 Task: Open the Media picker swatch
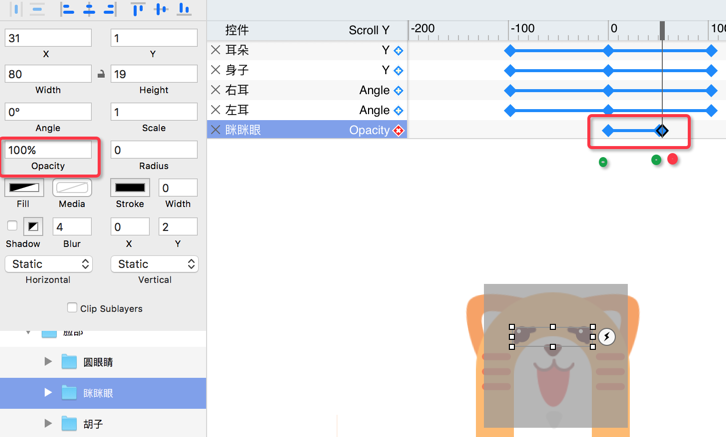(x=72, y=187)
